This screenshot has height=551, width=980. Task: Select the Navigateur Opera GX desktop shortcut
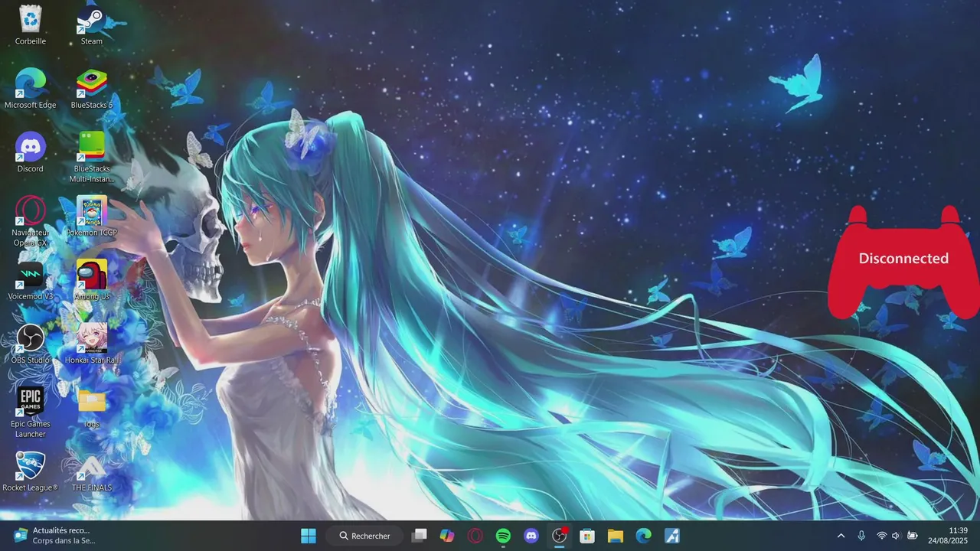[x=31, y=221]
